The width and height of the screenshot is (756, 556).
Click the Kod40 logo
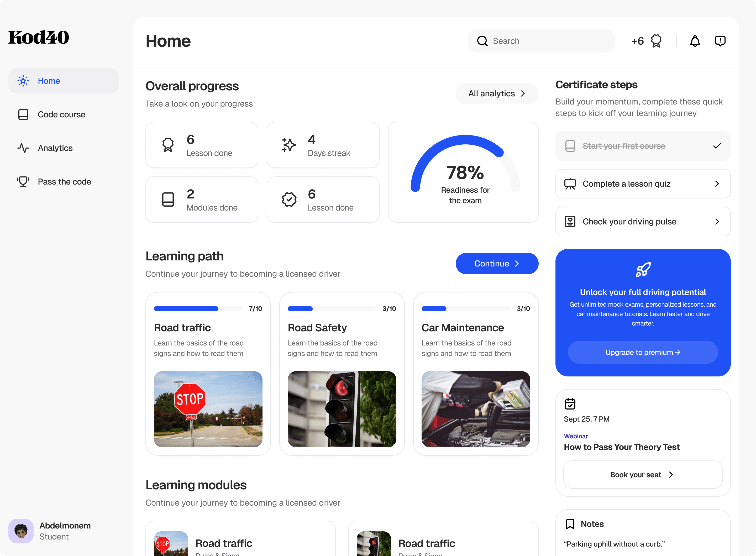[x=39, y=37]
